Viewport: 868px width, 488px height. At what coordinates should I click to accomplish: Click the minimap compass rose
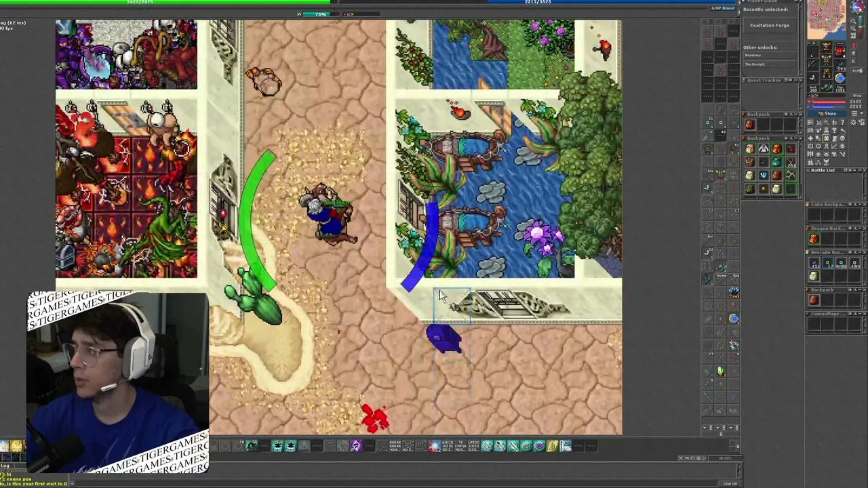click(x=858, y=7)
